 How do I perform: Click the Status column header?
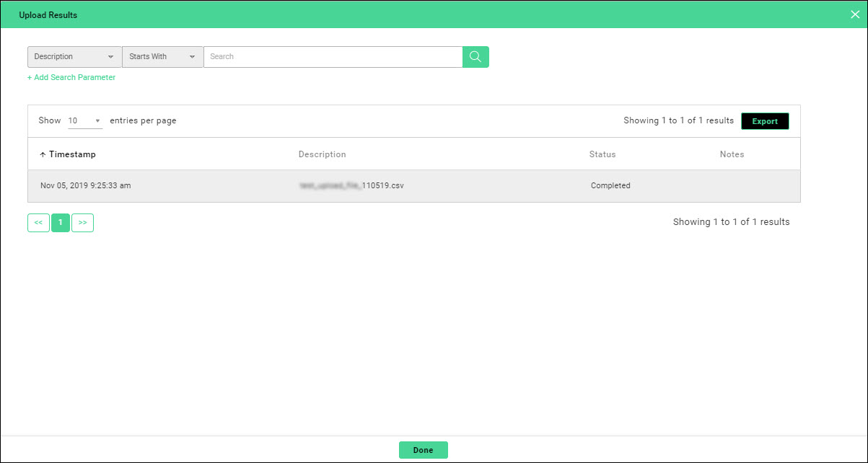point(602,154)
